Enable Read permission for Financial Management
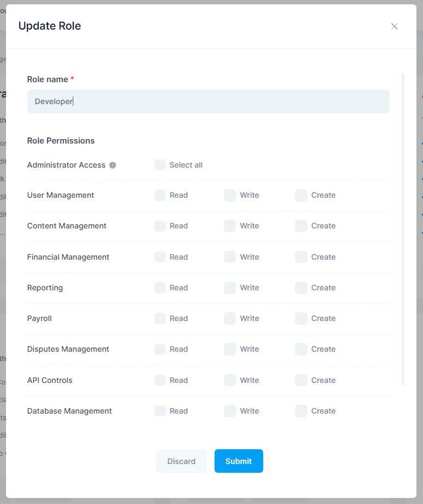The height and width of the screenshot is (504, 423). pyautogui.click(x=160, y=257)
